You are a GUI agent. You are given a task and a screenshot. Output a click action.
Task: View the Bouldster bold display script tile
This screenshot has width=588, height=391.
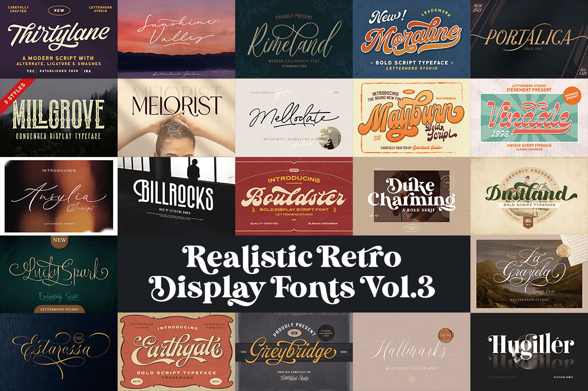click(x=294, y=195)
